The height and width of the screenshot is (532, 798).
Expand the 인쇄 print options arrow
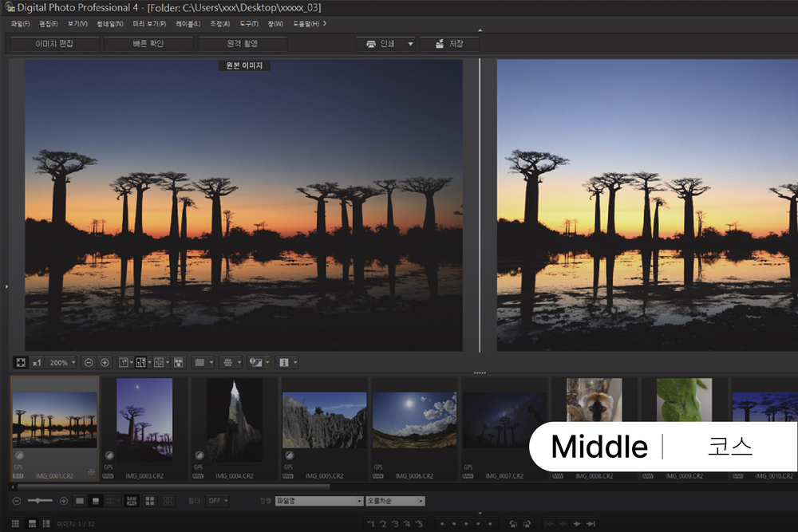[x=411, y=44]
